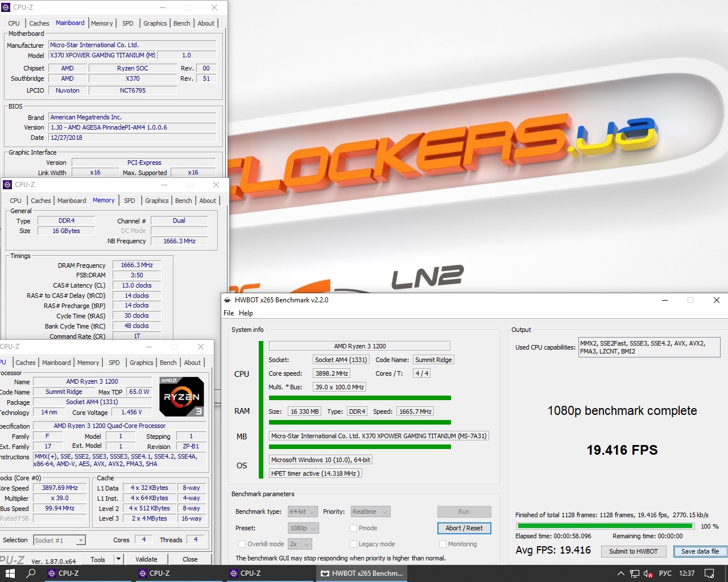Click the 100 % benchmark progress bar

[605, 526]
